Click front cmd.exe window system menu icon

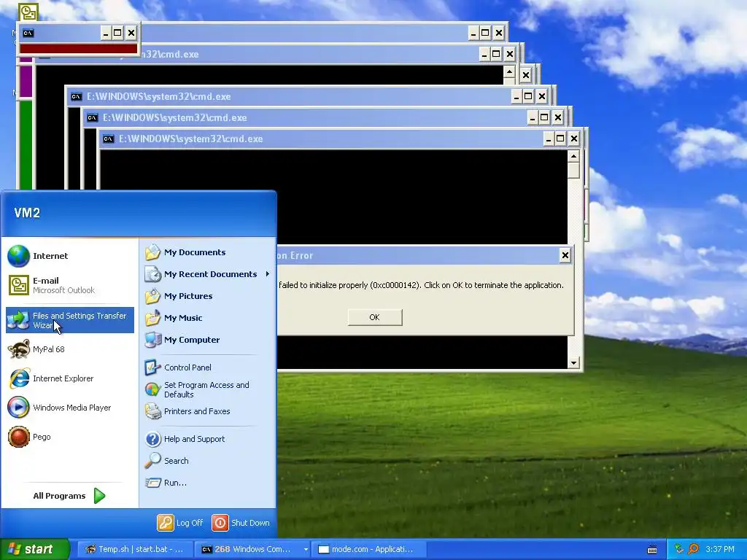tap(109, 139)
